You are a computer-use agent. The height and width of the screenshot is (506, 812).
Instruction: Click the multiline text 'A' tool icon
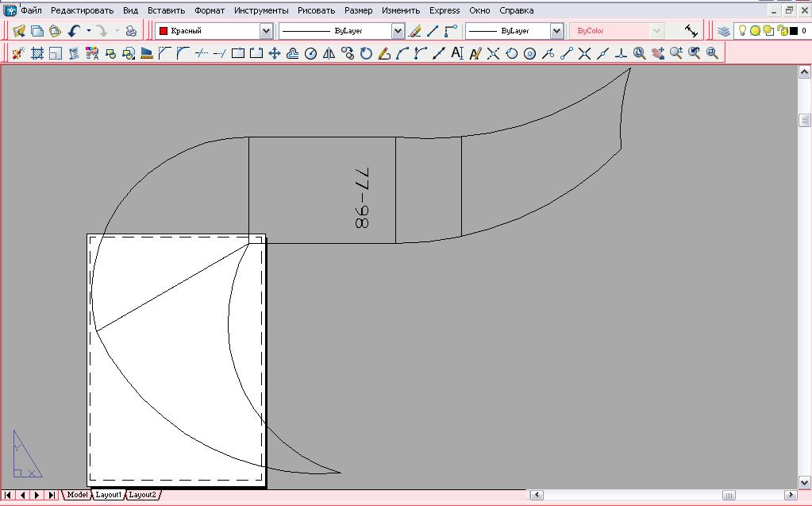coord(456,53)
